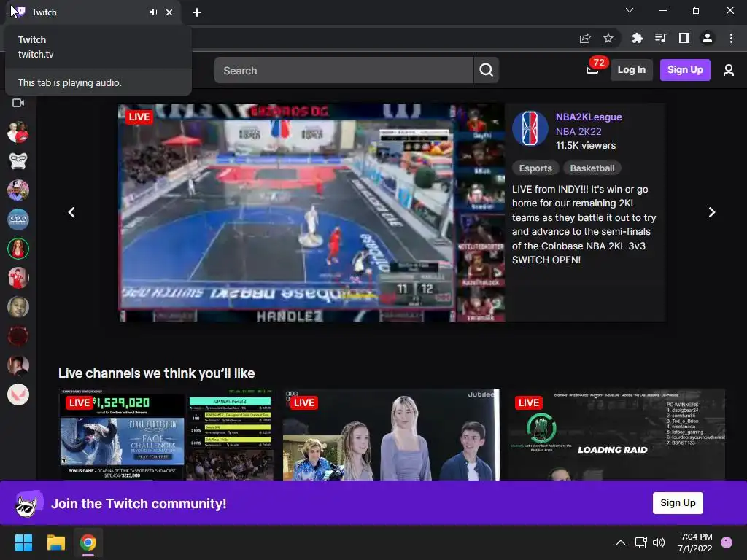The image size is (747, 560).
Task: Open the red-shirt player avatar channel
Action: pos(18,278)
